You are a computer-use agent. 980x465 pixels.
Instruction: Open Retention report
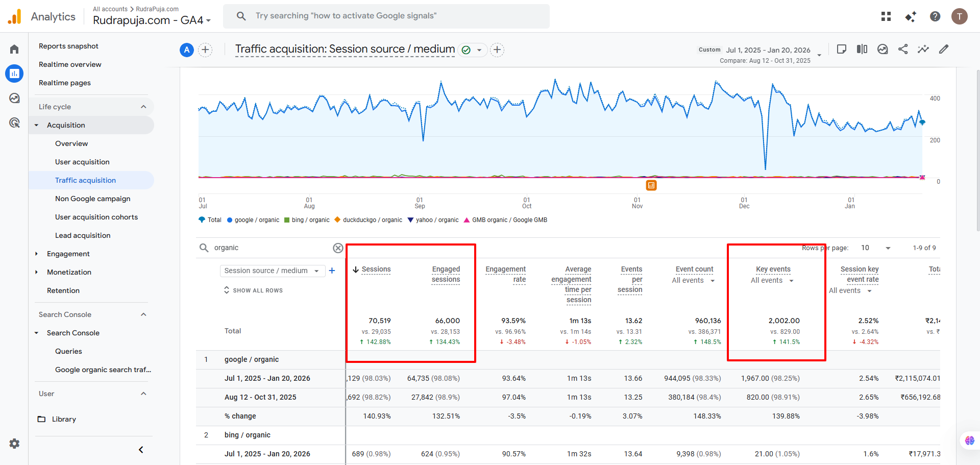[x=63, y=290]
